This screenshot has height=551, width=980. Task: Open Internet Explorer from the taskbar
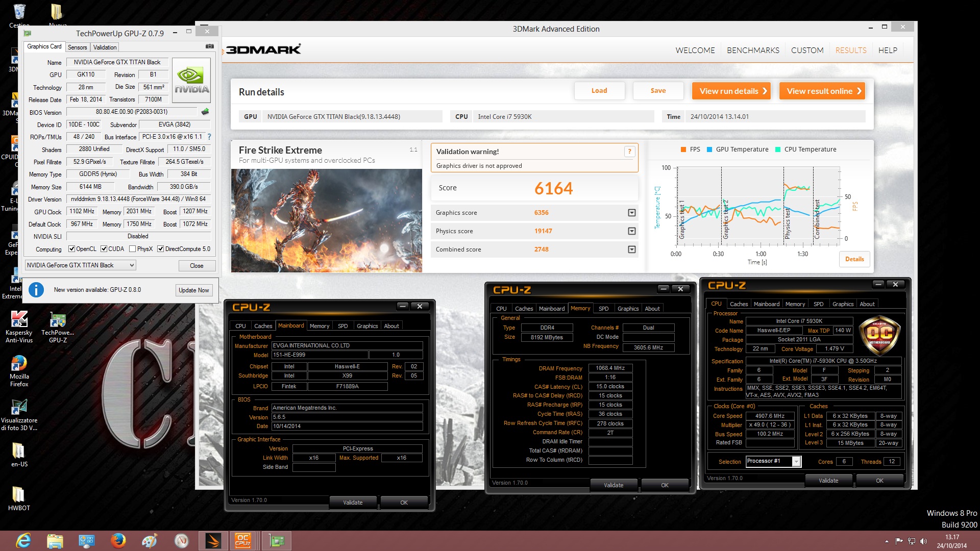(23, 541)
